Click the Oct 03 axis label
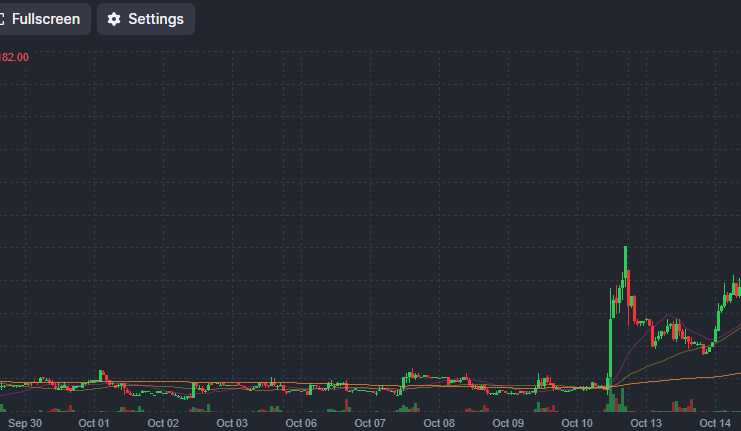This screenshot has height=431, width=741. click(232, 423)
